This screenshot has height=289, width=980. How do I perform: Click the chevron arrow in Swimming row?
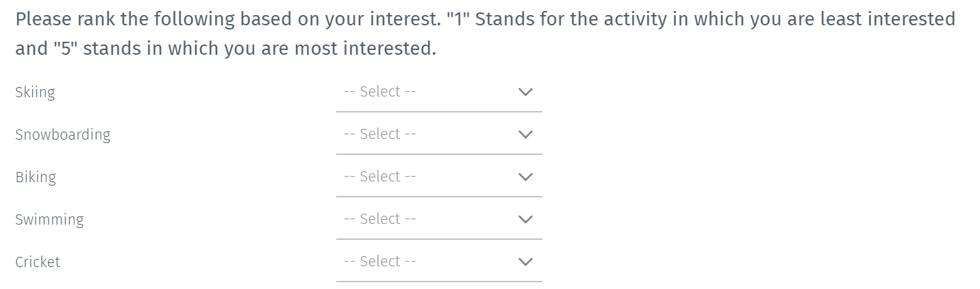click(x=525, y=219)
